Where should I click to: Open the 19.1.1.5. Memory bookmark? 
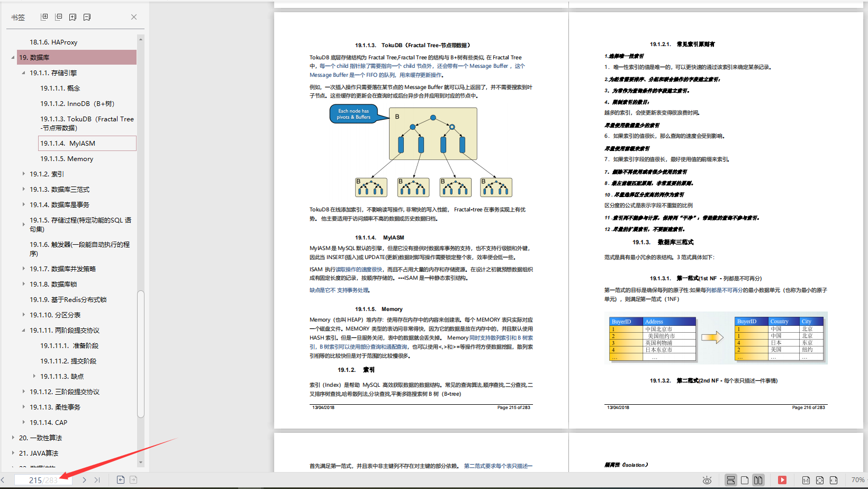click(x=67, y=158)
